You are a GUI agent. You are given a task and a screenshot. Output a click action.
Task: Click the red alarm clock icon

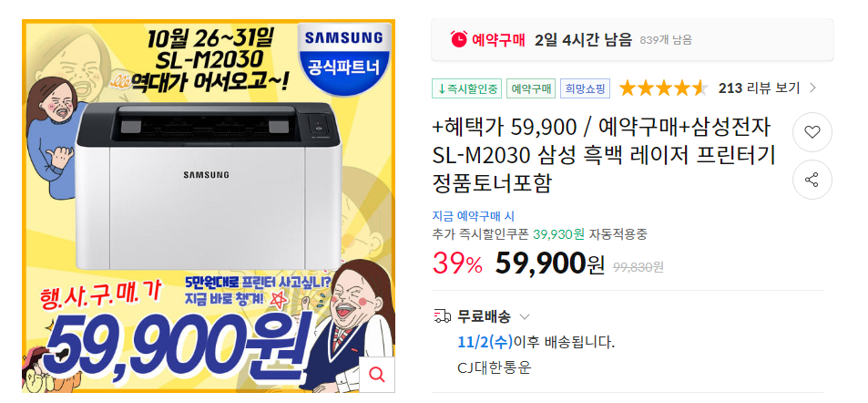pos(459,39)
